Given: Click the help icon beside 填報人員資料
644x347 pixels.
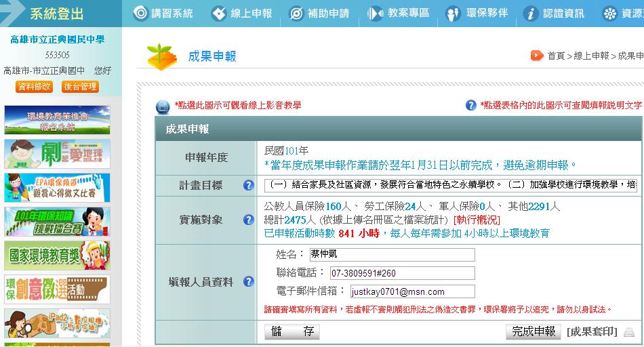Looking at the screenshot, I should tap(249, 281).
